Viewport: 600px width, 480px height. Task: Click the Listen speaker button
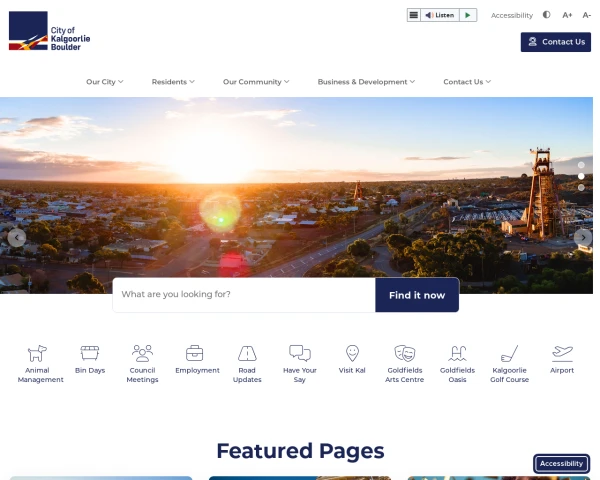click(440, 15)
